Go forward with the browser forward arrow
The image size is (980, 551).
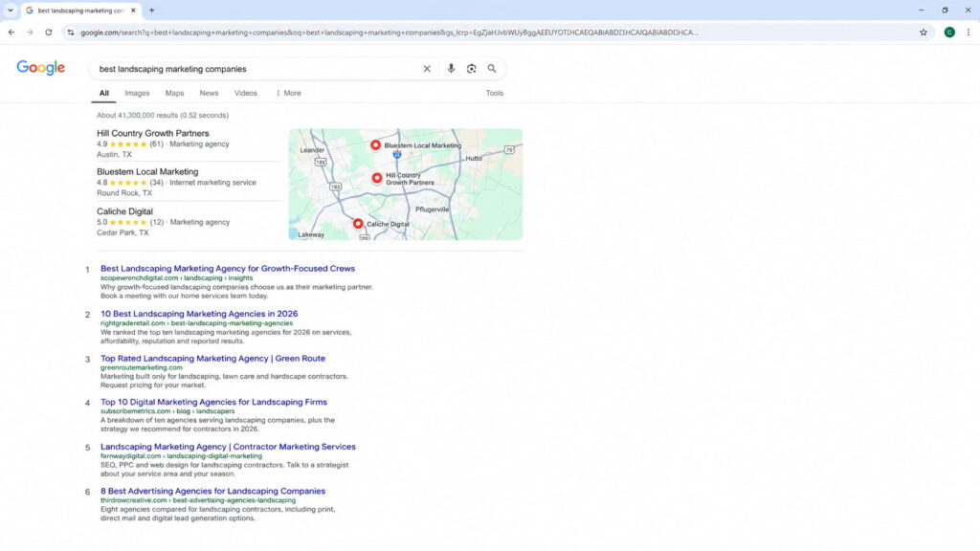click(30, 32)
